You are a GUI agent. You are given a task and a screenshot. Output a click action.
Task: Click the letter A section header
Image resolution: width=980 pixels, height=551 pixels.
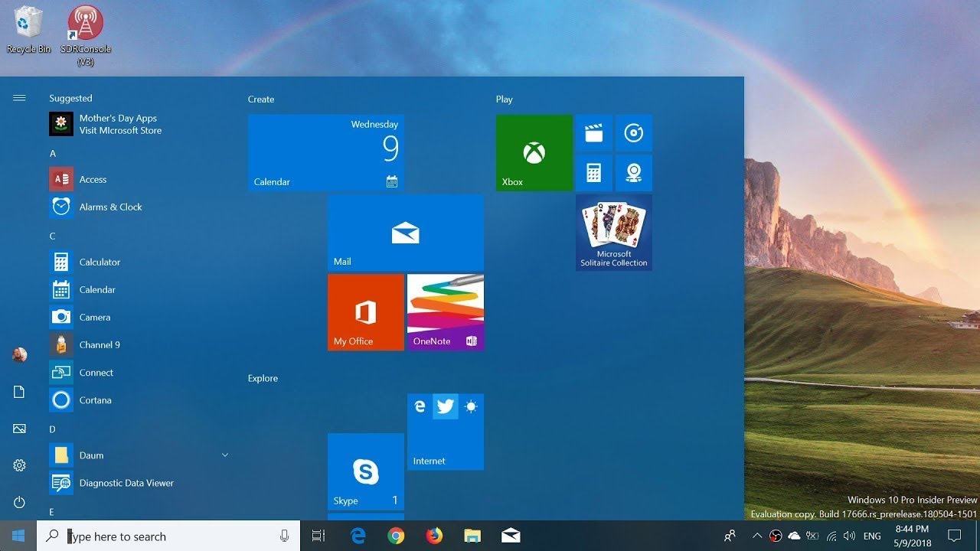[53, 154]
